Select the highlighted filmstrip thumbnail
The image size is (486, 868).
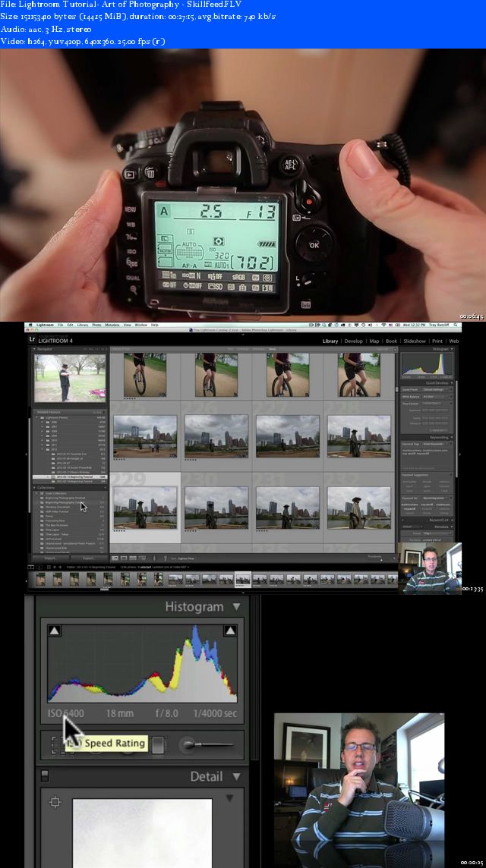pos(243,579)
